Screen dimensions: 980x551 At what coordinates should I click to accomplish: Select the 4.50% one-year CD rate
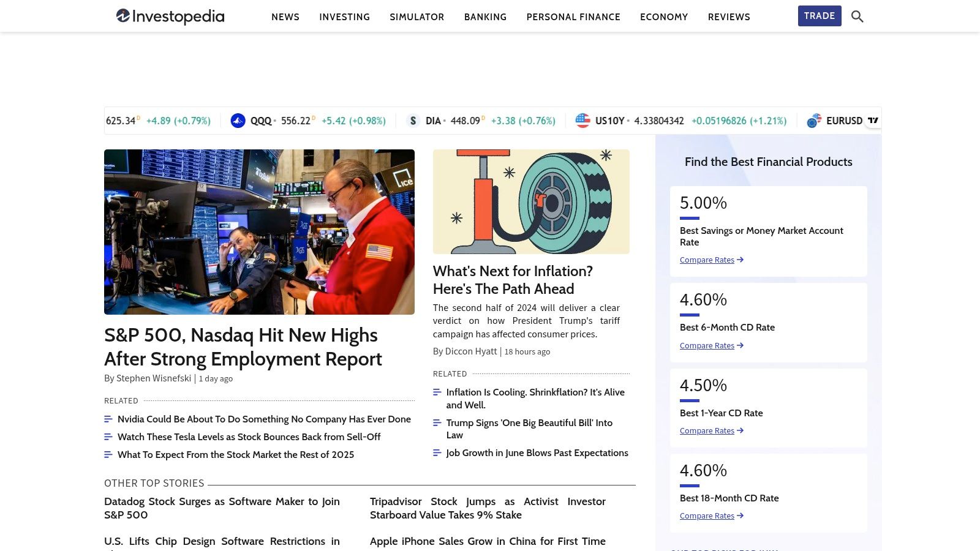click(x=703, y=385)
